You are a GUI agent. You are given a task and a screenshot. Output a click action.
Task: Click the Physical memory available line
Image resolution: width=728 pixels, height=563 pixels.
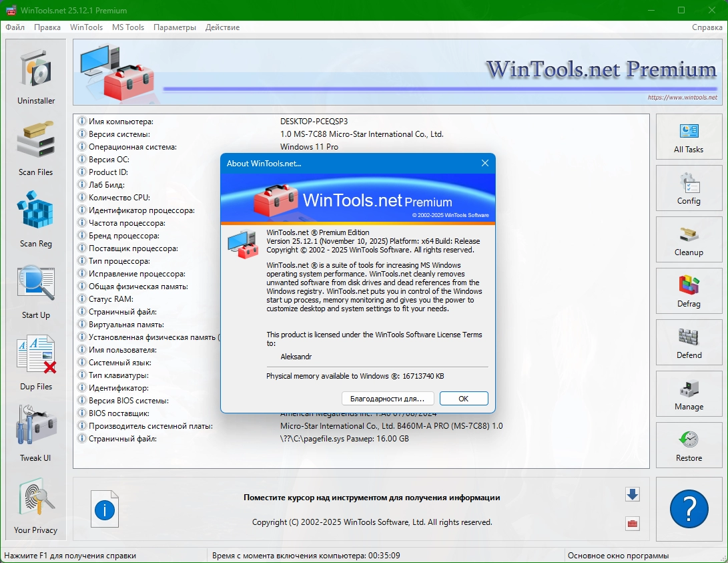pos(355,376)
